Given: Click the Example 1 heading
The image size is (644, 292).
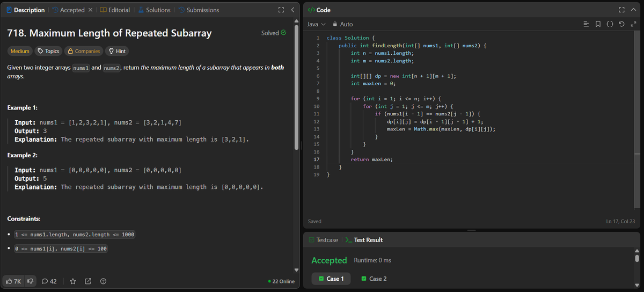Looking at the screenshot, I should point(23,108).
